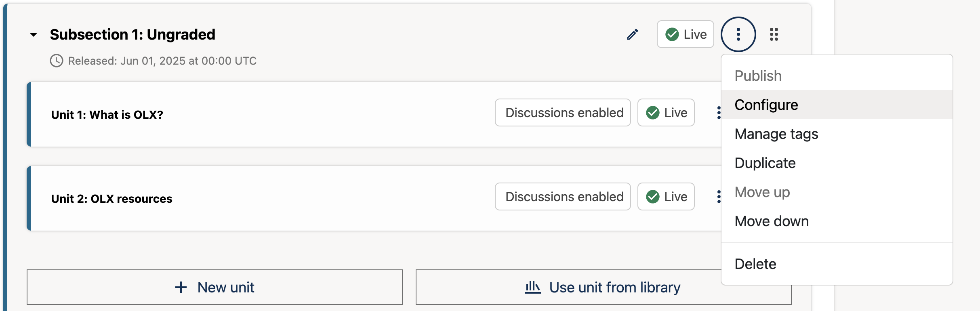This screenshot has height=311, width=980.
Task: Click the Live status badge on Unit 2
Action: pyautogui.click(x=666, y=197)
